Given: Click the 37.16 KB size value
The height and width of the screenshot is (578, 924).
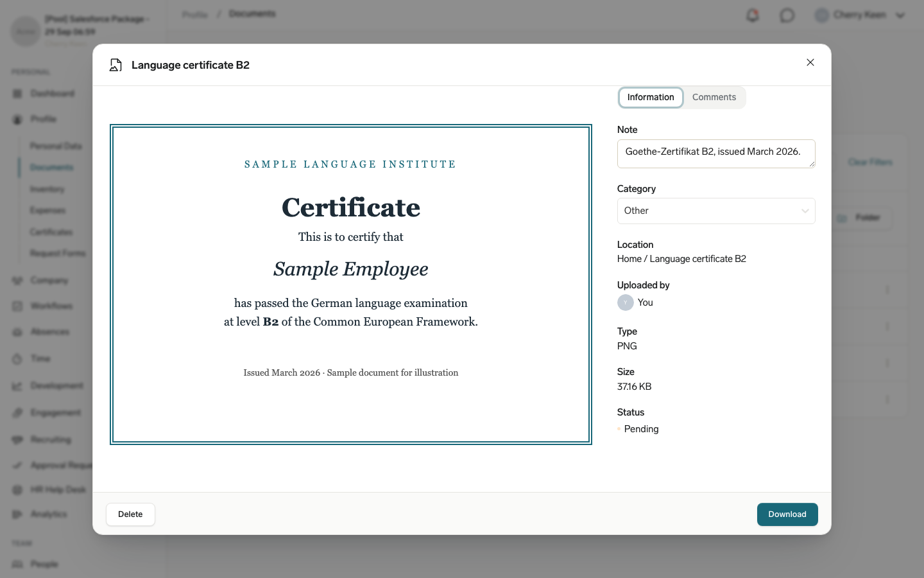Looking at the screenshot, I should click(634, 387).
